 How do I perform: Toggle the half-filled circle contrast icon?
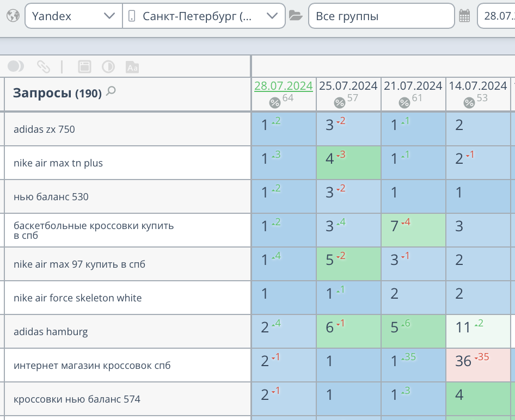(x=108, y=67)
